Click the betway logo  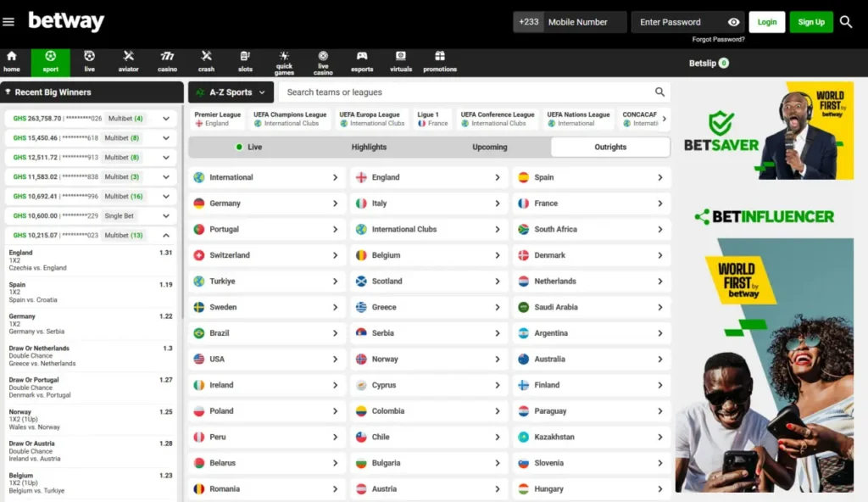66,21
